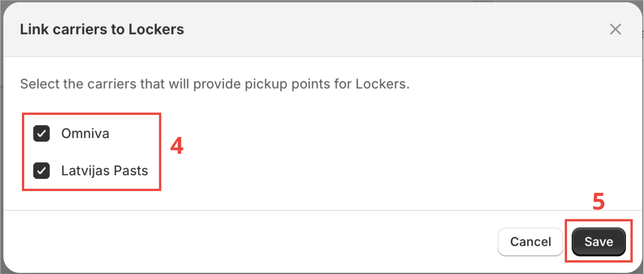Click the white checkmark inside Omniva box

(x=41, y=134)
